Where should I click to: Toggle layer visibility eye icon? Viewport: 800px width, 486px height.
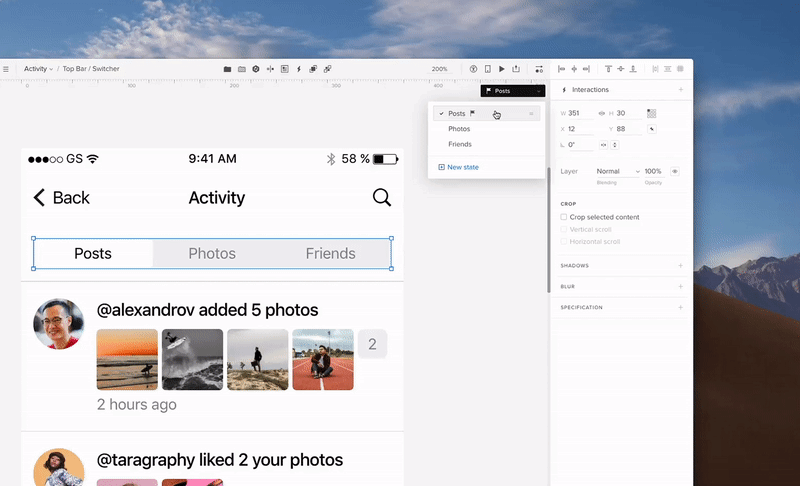tap(675, 171)
